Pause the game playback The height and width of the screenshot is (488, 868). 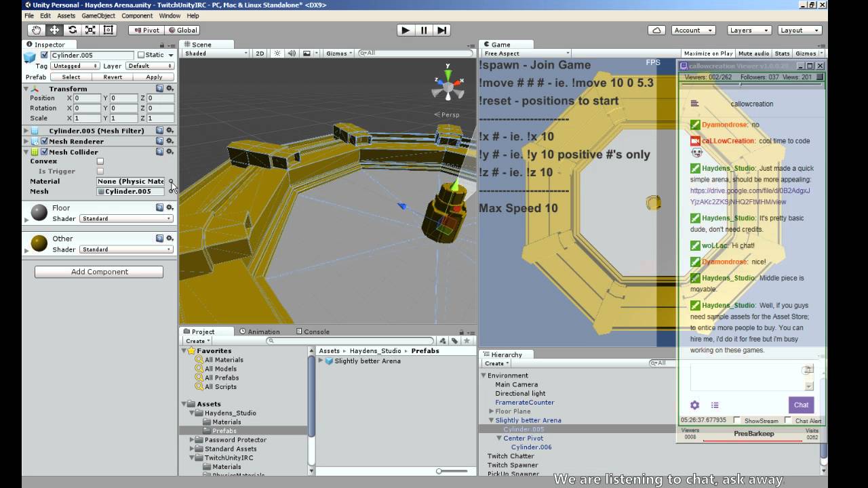(x=424, y=30)
